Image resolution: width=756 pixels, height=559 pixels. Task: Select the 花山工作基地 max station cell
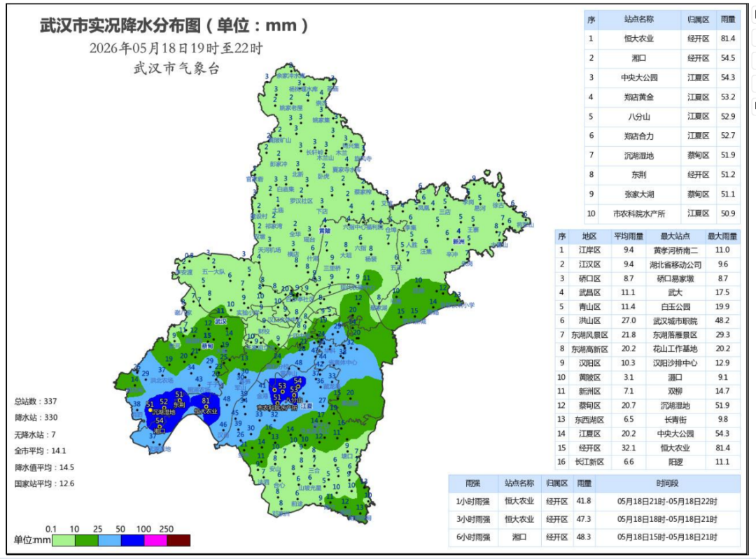pyautogui.click(x=675, y=349)
